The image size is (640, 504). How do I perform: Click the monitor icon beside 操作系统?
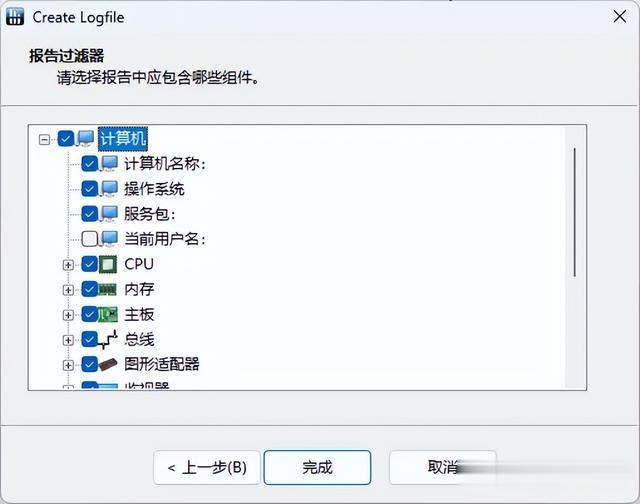coord(109,189)
